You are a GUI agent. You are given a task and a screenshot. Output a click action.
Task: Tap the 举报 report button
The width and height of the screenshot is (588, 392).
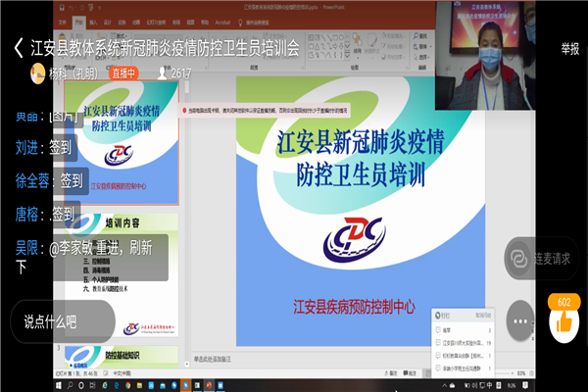(570, 49)
